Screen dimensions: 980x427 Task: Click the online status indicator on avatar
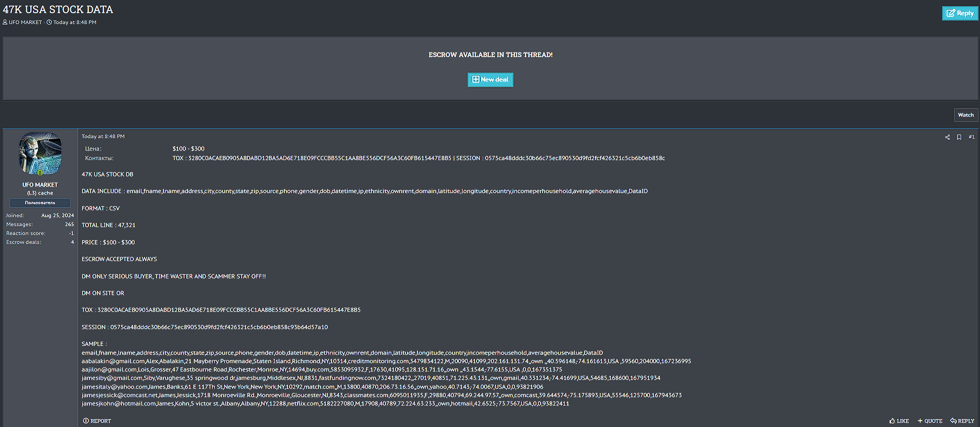40,173
